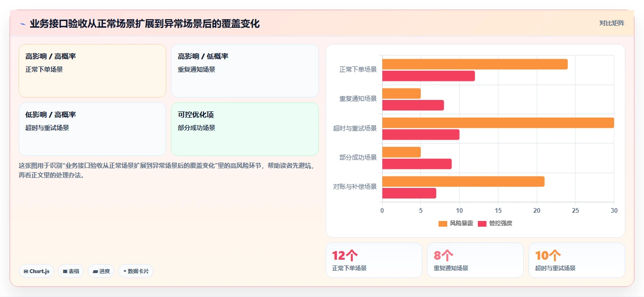The width and height of the screenshot is (644, 297).
Task: Select the 低影响 / 高概率 quadrant card
Action: pos(92,129)
